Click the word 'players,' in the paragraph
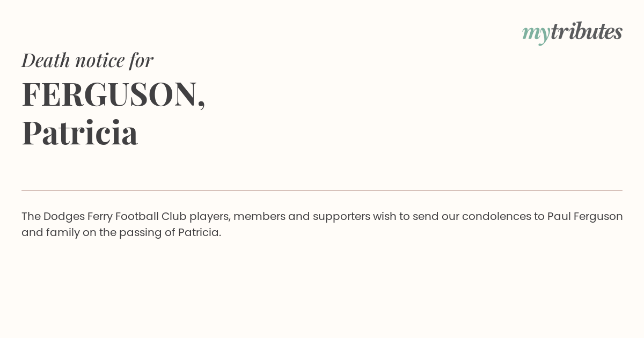 (210, 217)
